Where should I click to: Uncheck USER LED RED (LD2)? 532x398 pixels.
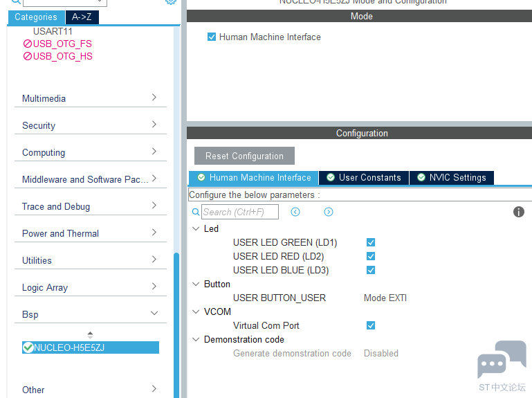(371, 256)
